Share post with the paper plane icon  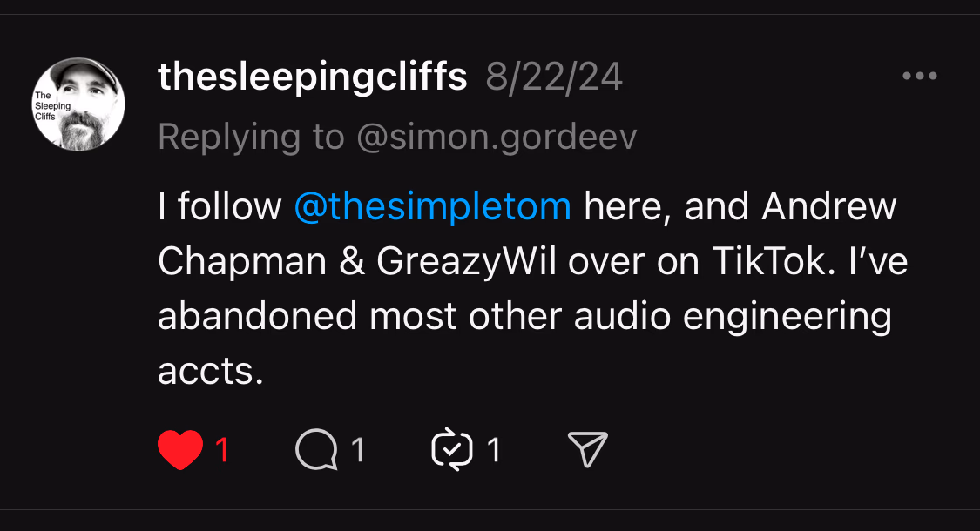coord(587,449)
